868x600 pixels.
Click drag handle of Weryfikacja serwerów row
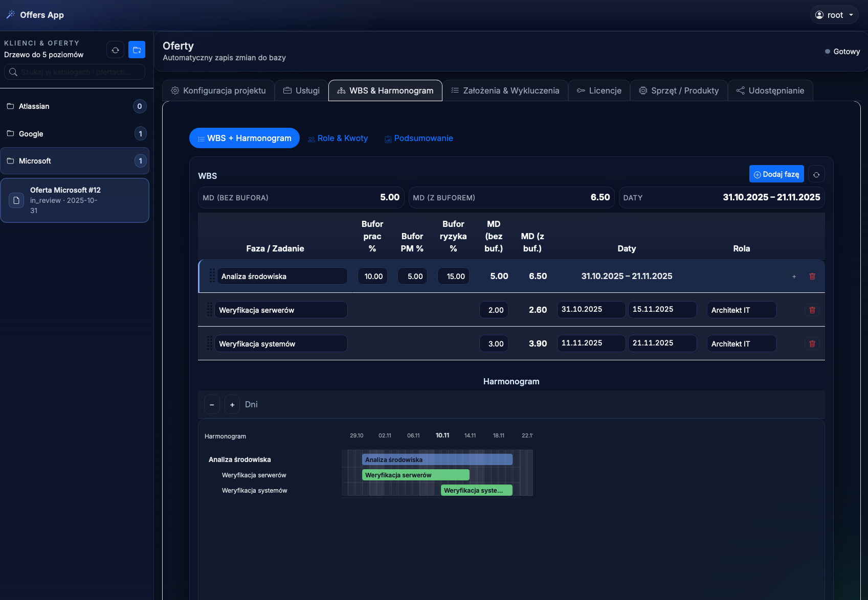pyautogui.click(x=210, y=310)
